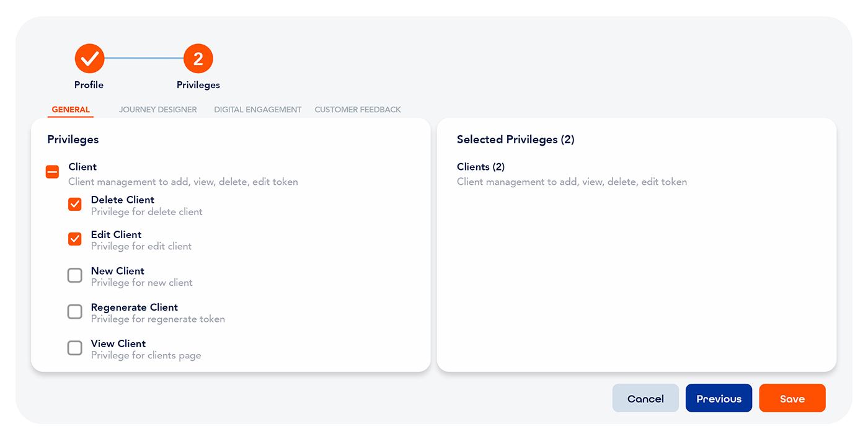Click the Client group title
Image resolution: width=868 pixels, height=434 pixels.
coord(82,167)
